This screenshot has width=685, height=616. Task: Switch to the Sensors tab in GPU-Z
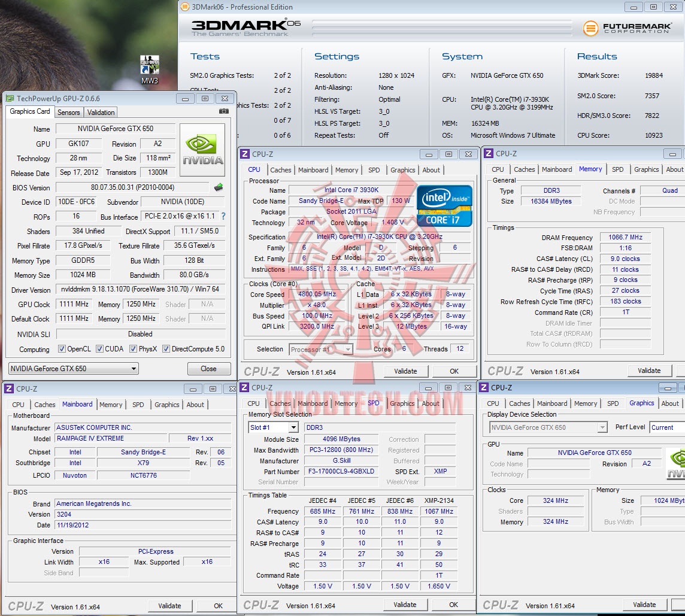(69, 113)
